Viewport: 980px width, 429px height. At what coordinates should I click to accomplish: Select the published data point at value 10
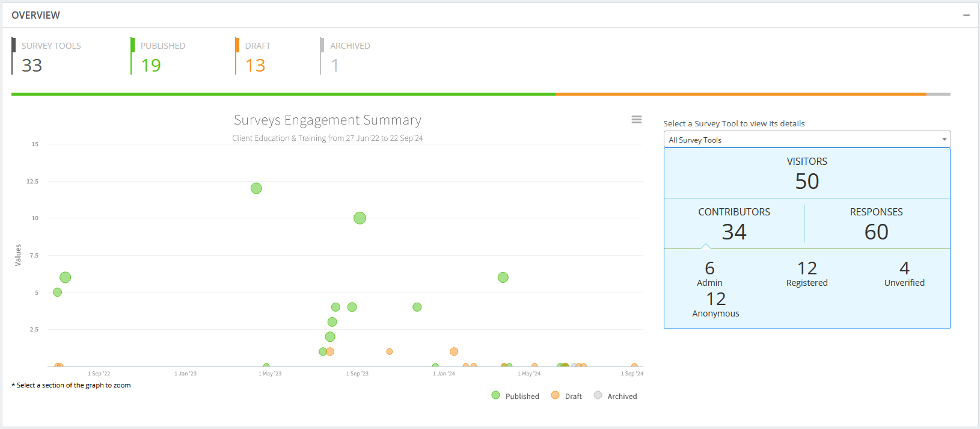360,218
